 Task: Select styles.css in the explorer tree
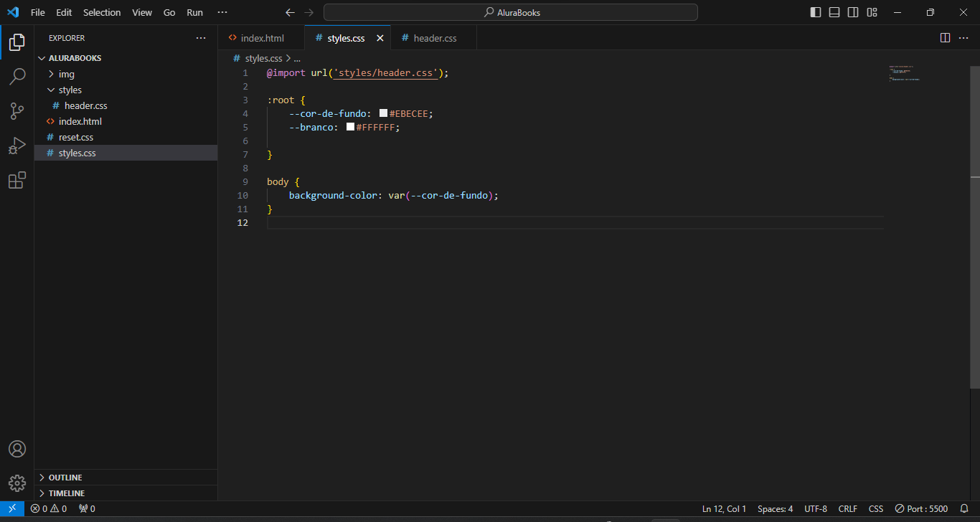click(126, 153)
